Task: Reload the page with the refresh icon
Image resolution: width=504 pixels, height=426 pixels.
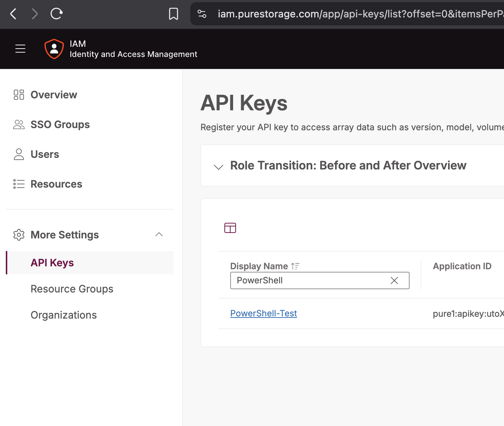Action: (x=56, y=14)
